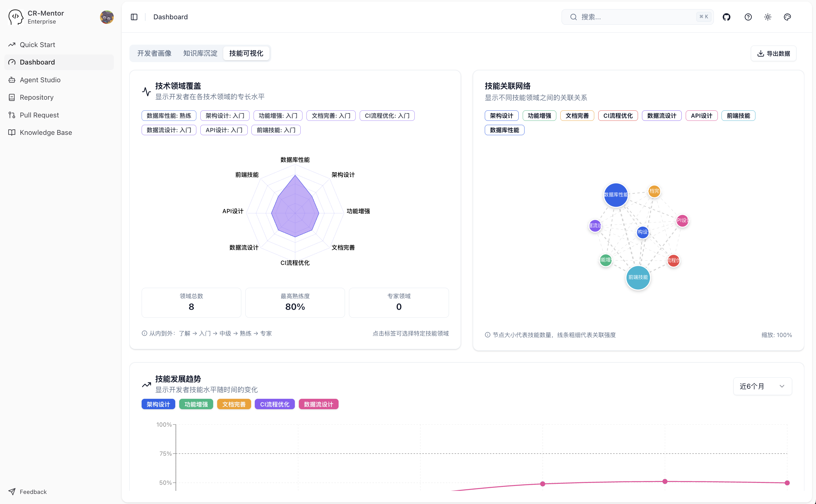Switch theme using the sun icon
The image size is (816, 504).
[x=768, y=17]
